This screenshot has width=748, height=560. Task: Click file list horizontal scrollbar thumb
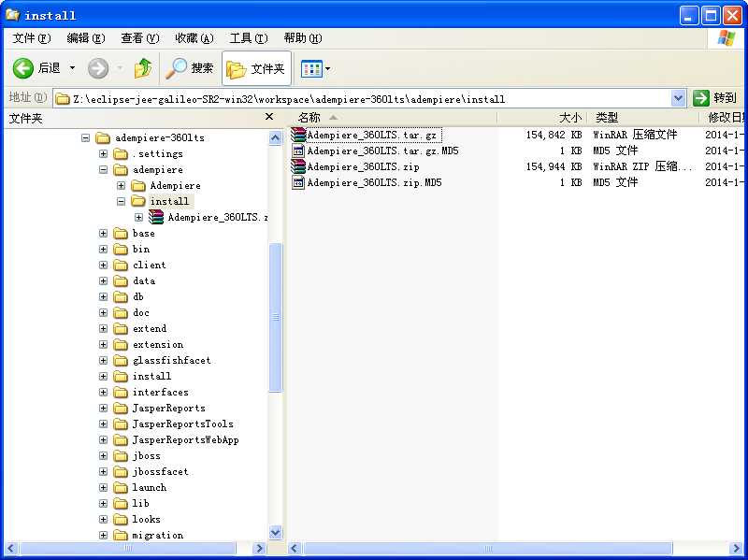(487, 548)
